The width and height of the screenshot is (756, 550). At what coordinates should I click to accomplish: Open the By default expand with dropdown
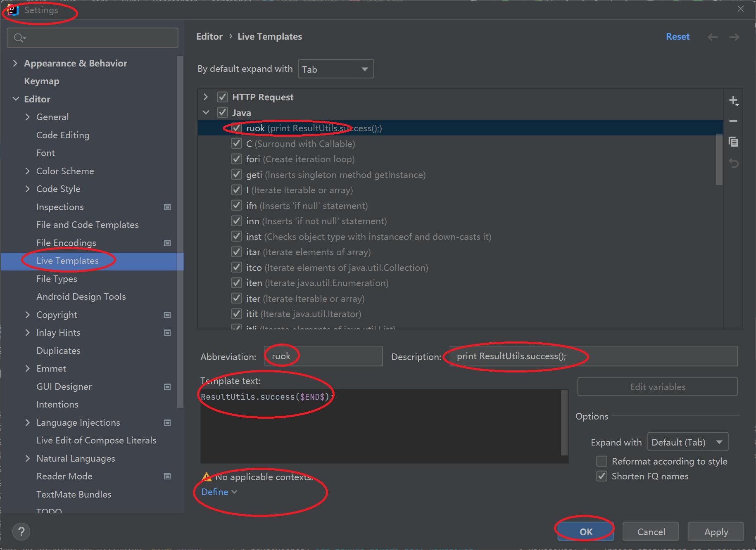[x=336, y=69]
